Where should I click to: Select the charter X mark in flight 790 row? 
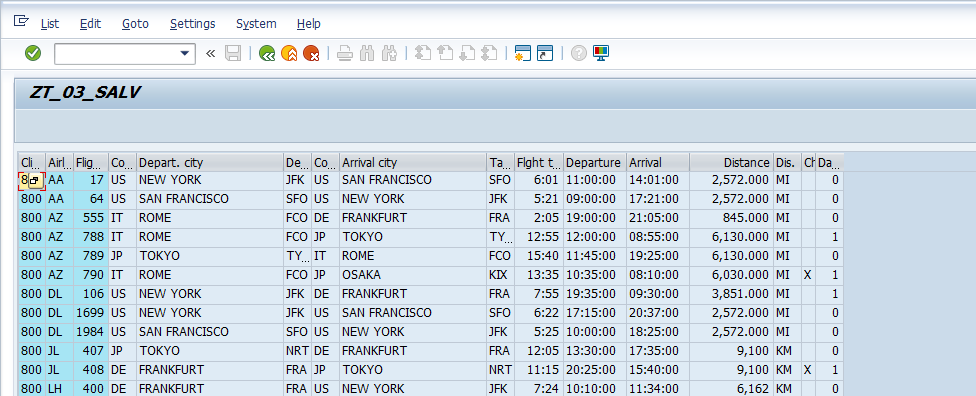pos(808,275)
